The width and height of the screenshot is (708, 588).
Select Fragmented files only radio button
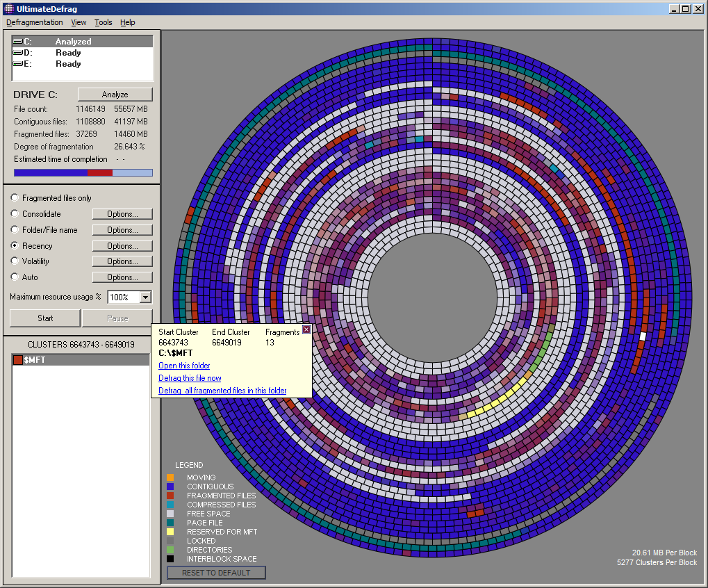pyautogui.click(x=15, y=197)
